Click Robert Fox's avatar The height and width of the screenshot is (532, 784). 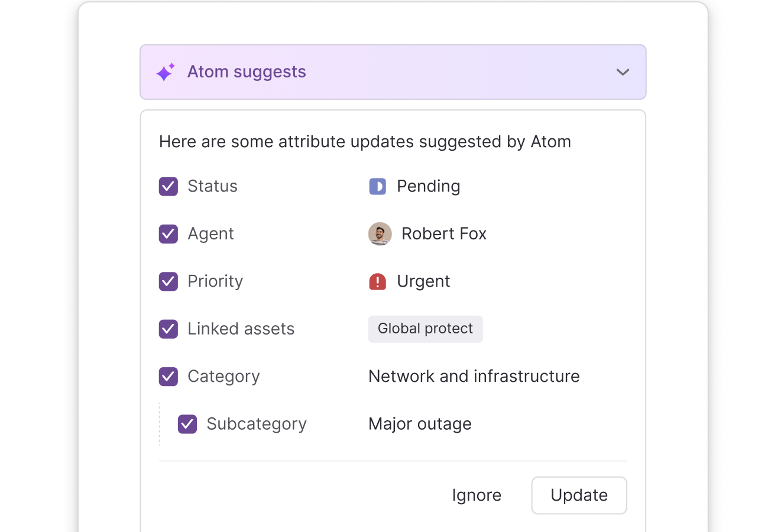coord(380,234)
